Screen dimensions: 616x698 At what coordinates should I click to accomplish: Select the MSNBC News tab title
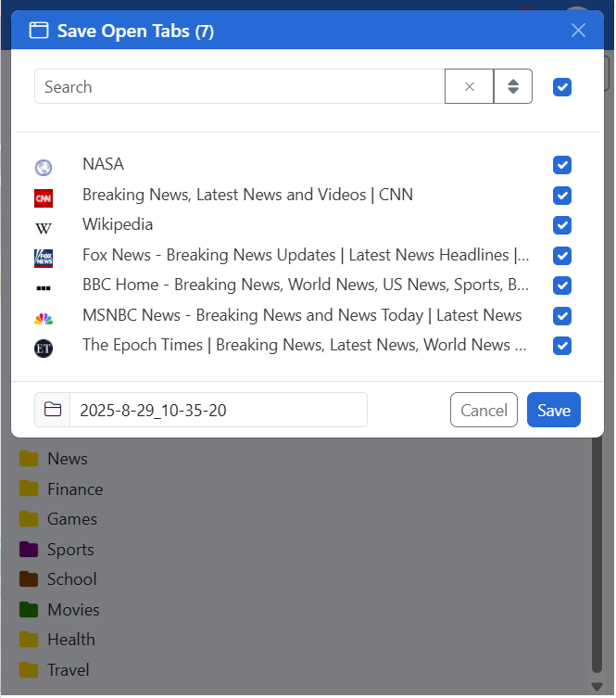coord(302,315)
